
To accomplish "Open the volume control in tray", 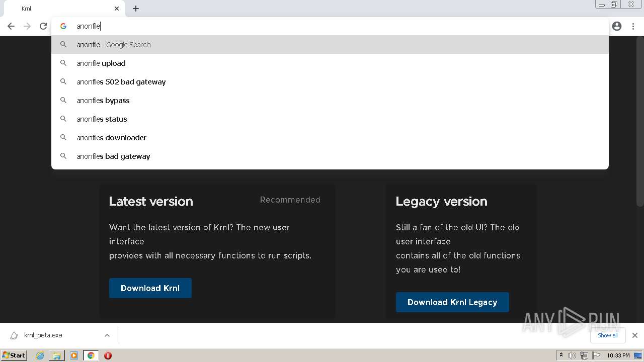I will click(572, 355).
